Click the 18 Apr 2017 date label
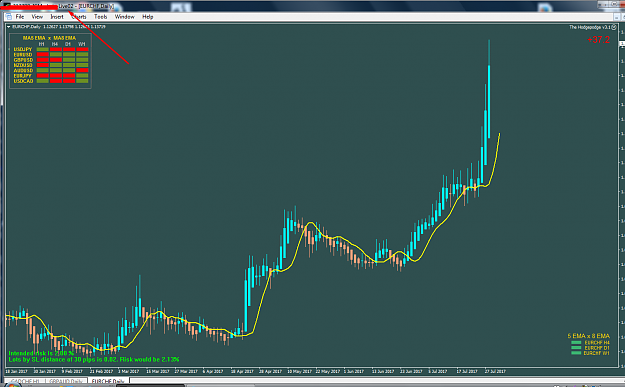The height and width of the screenshot is (387, 625). coord(242,371)
